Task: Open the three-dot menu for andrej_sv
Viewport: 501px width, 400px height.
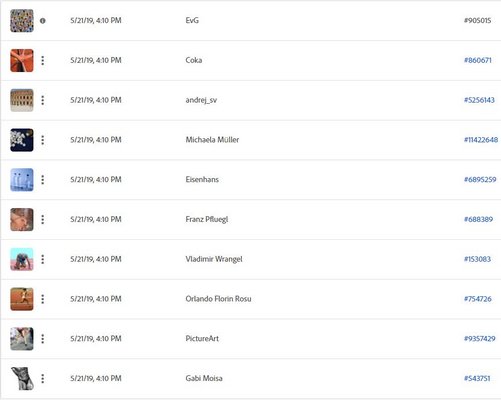Action: click(43, 100)
